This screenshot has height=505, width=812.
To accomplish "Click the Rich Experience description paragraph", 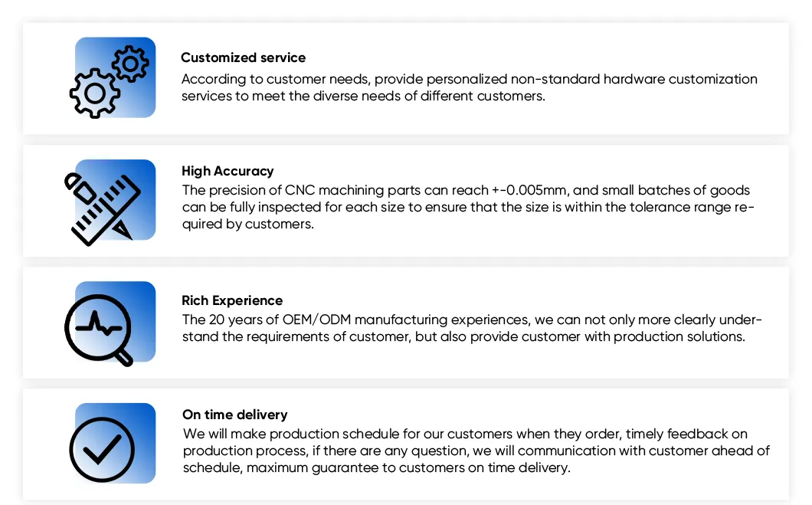I will (x=471, y=328).
